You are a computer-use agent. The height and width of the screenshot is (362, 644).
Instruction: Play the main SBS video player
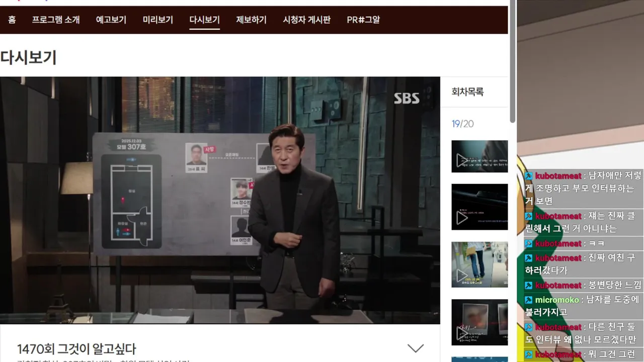[x=220, y=200]
